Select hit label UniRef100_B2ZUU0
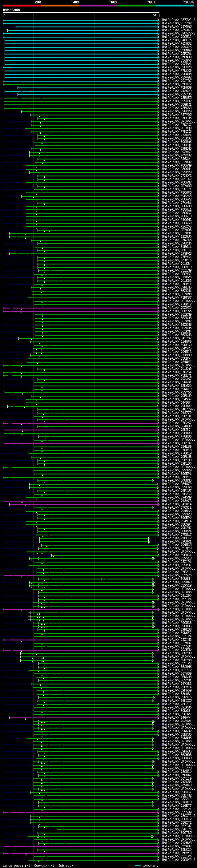This screenshot has width=197, height=868. [177, 236]
